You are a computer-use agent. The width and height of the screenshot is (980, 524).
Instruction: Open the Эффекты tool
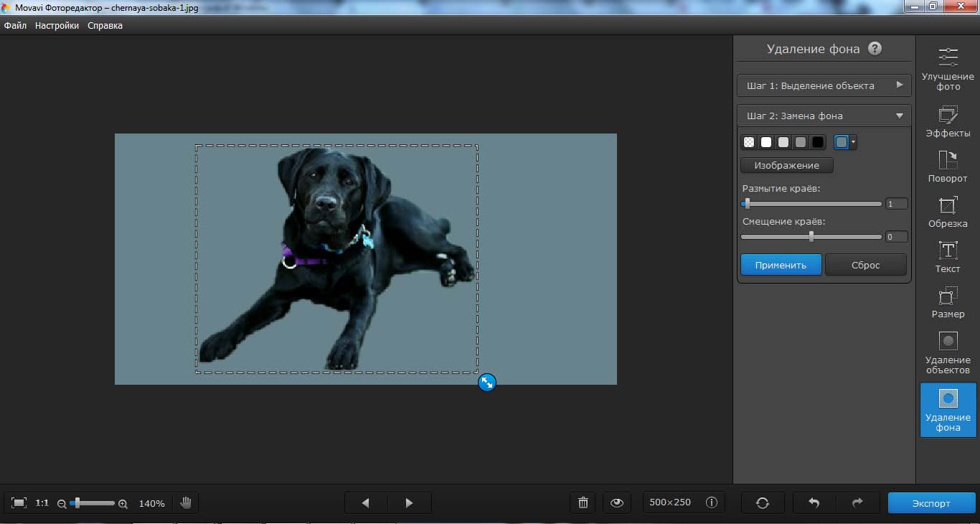(948, 121)
